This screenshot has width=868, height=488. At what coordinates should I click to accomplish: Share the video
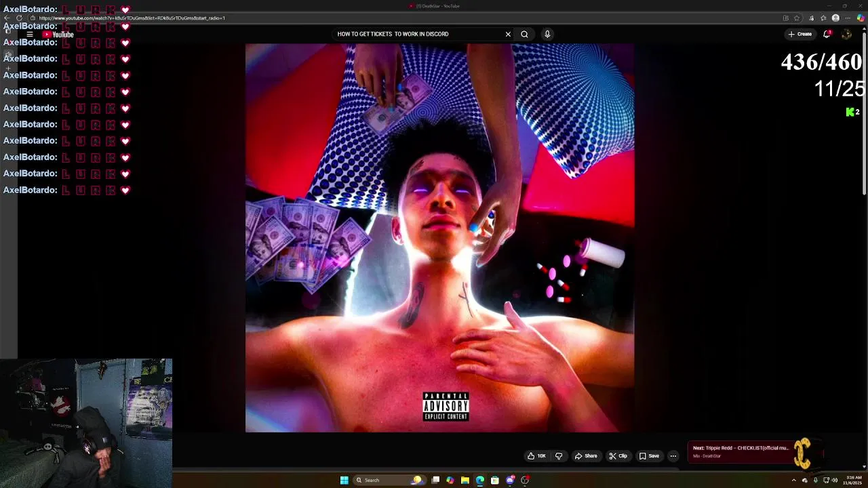coord(586,456)
